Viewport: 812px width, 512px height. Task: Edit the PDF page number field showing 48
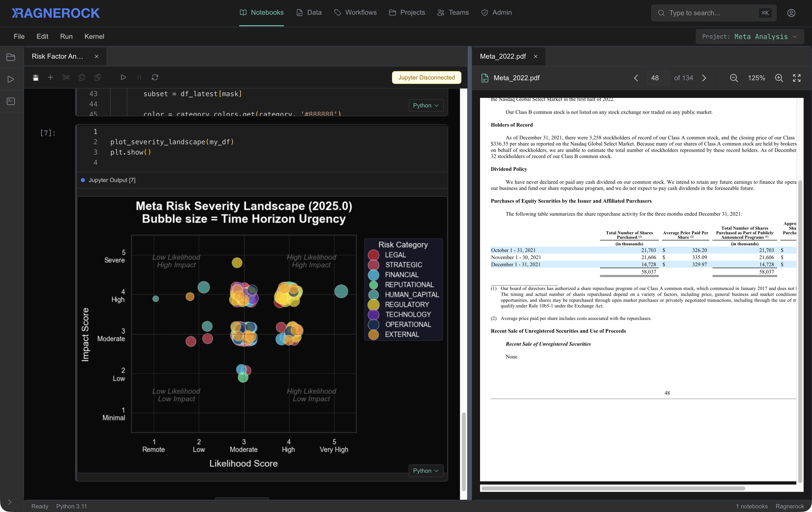655,78
